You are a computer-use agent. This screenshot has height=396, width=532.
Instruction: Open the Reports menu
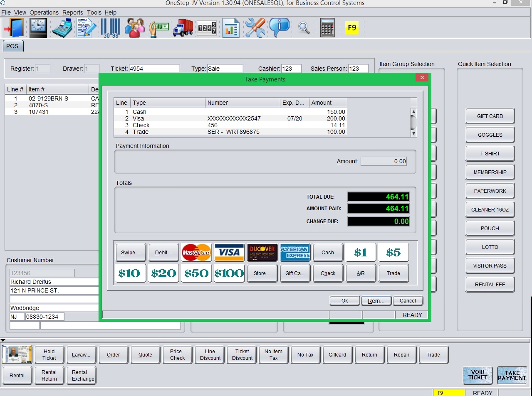[73, 12]
